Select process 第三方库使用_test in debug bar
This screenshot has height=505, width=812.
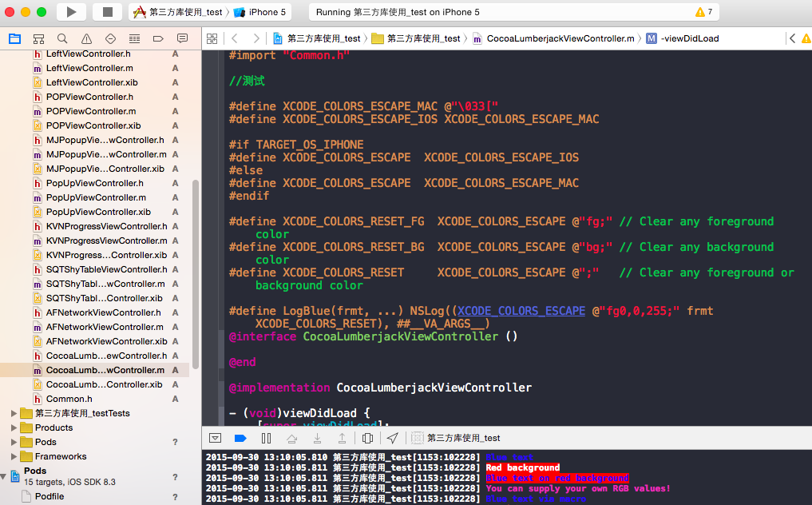tap(456, 438)
